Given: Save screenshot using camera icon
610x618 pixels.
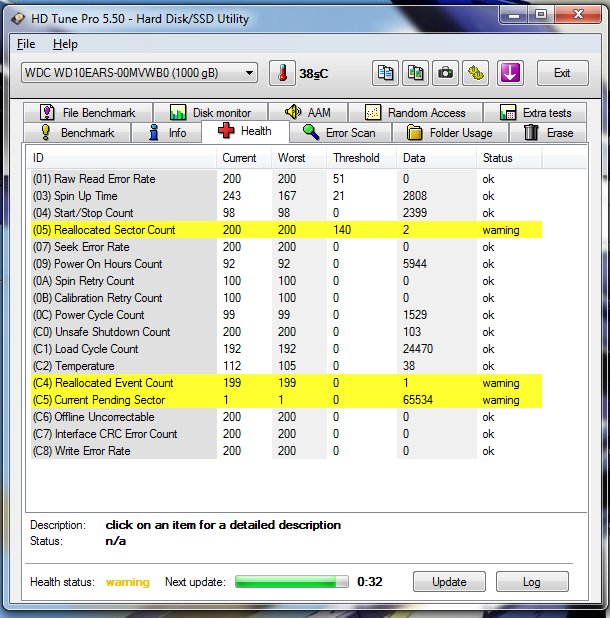Looking at the screenshot, I should (x=445, y=73).
